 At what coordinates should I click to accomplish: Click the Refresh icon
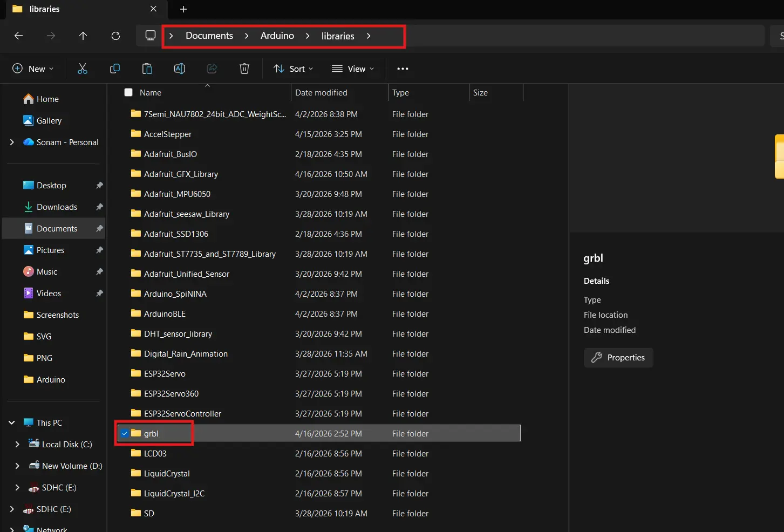tap(115, 36)
